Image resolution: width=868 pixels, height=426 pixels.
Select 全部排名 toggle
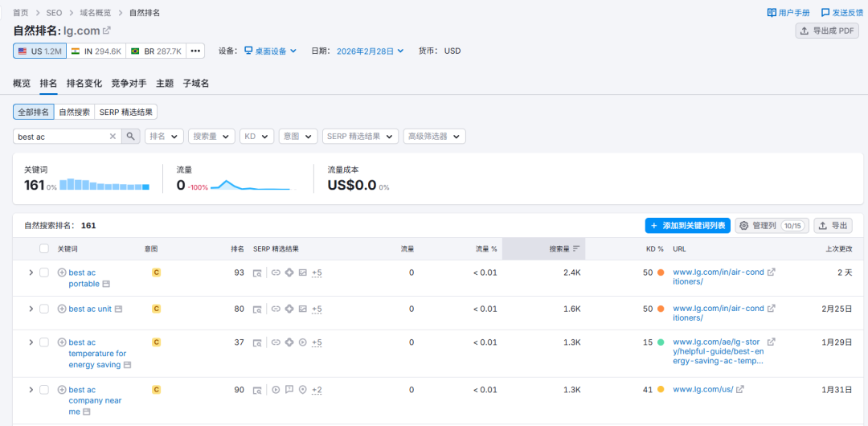click(34, 112)
